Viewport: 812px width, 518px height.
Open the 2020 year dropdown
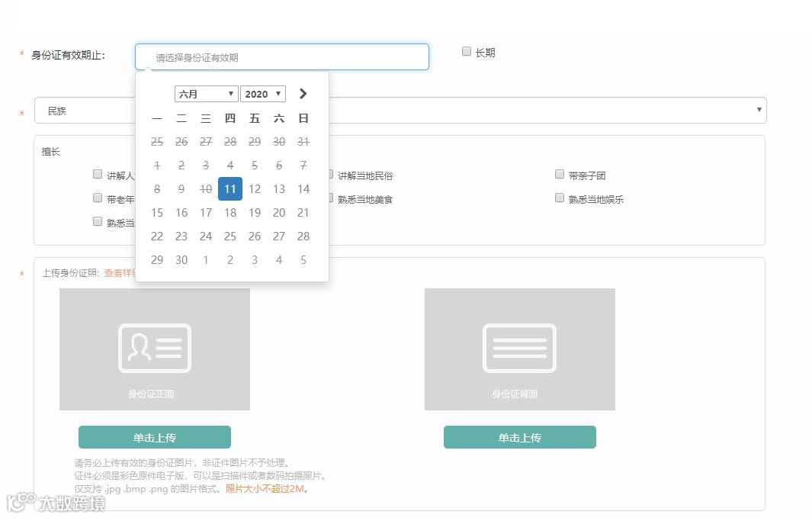click(263, 94)
